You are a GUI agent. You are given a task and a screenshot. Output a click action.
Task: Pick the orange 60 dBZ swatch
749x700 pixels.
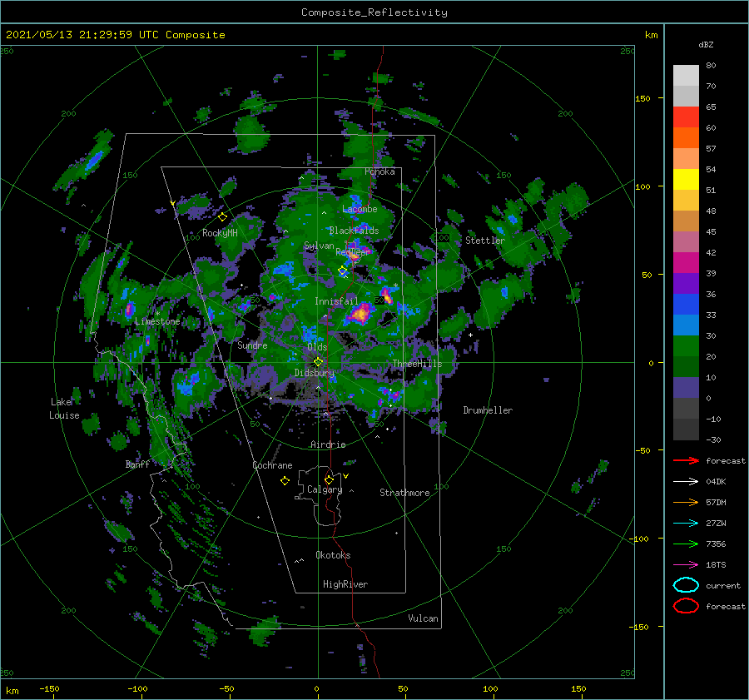(x=686, y=137)
